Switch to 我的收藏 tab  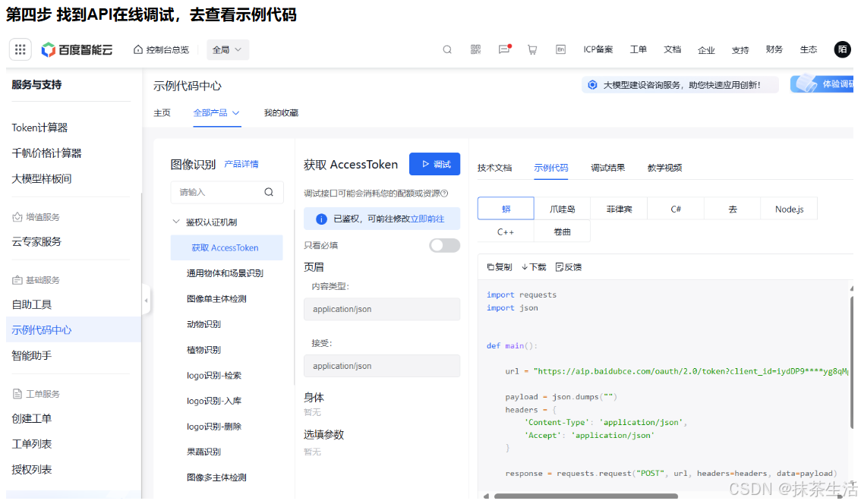tap(281, 112)
